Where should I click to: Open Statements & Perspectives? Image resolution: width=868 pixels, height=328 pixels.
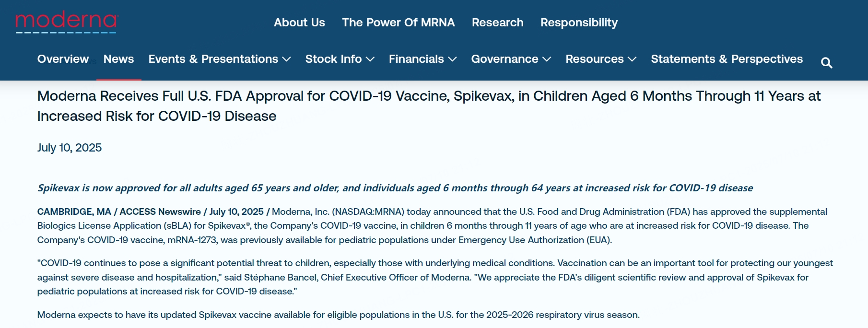tap(727, 59)
